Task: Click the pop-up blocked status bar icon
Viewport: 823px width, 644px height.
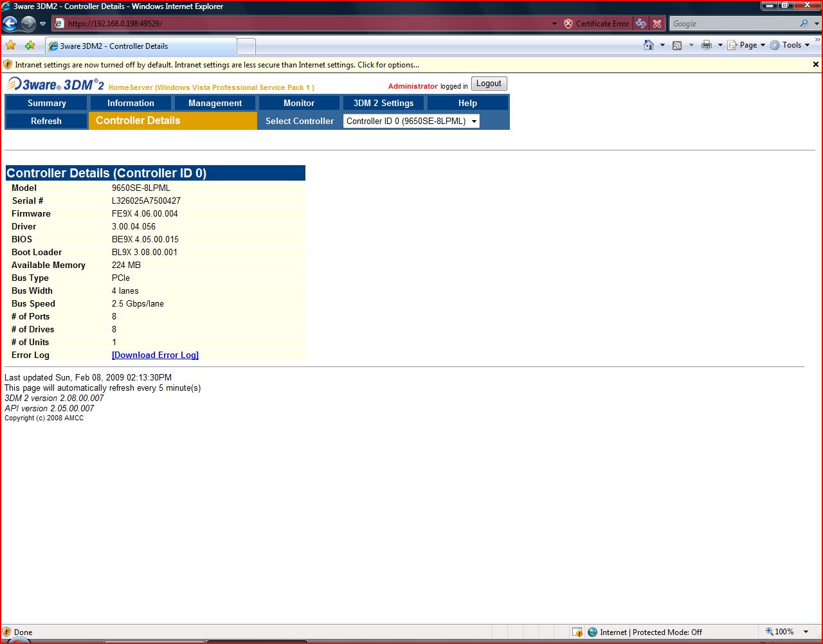Action: [577, 632]
